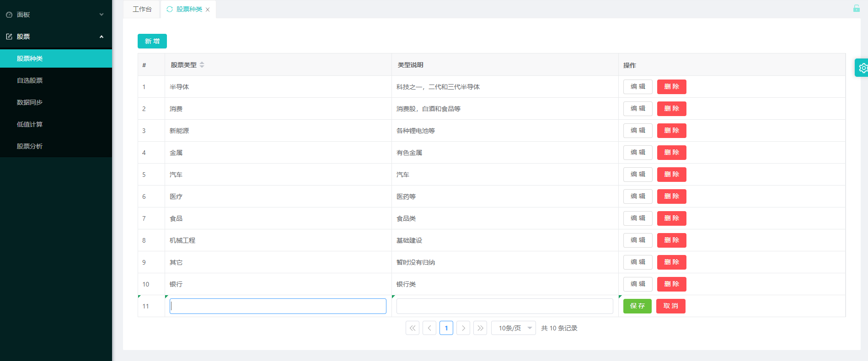Cancel the new row 11
The width and height of the screenshot is (868, 361).
pos(671,306)
